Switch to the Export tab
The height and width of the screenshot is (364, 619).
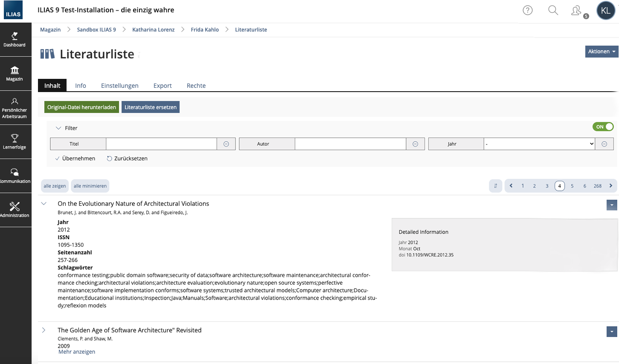click(x=163, y=86)
